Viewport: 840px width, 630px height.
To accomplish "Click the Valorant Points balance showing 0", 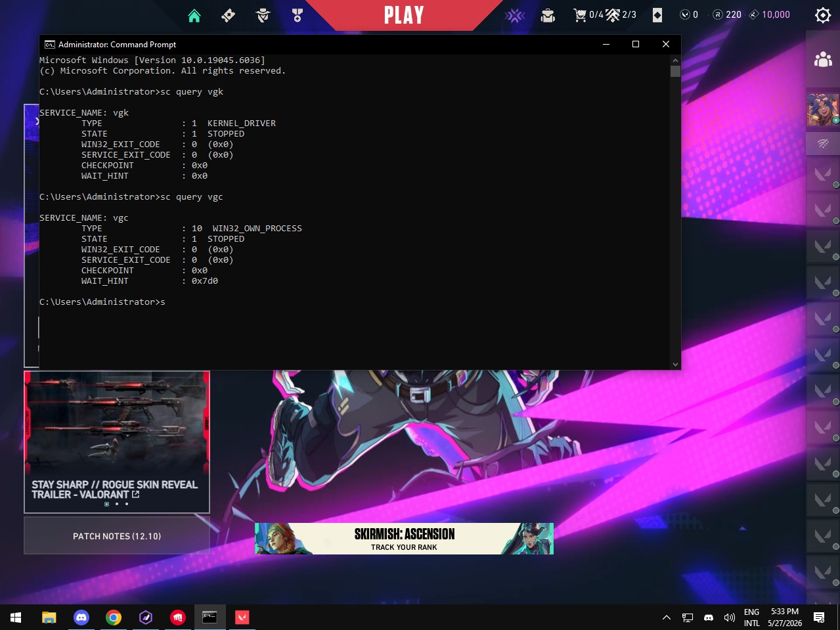I will pyautogui.click(x=689, y=14).
